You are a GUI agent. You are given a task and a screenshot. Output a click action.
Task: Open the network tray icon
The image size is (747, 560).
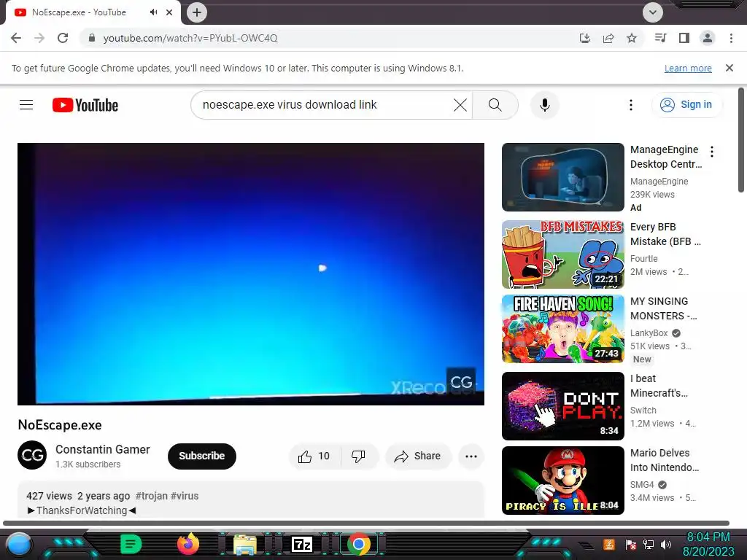[x=649, y=545]
